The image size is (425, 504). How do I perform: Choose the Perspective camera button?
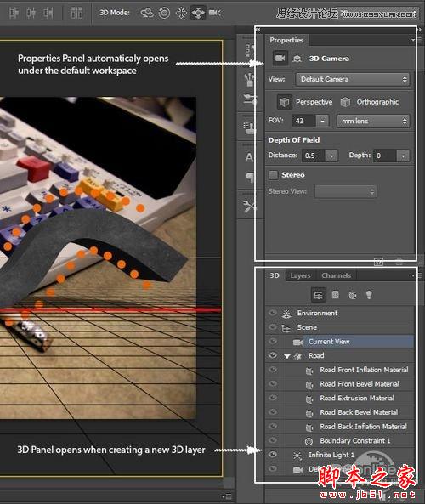pyautogui.click(x=304, y=102)
